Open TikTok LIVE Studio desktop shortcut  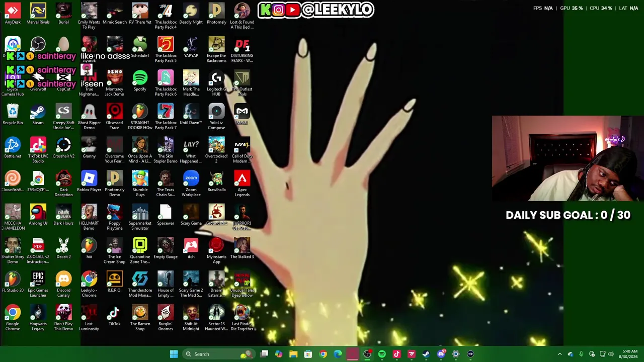(38, 150)
